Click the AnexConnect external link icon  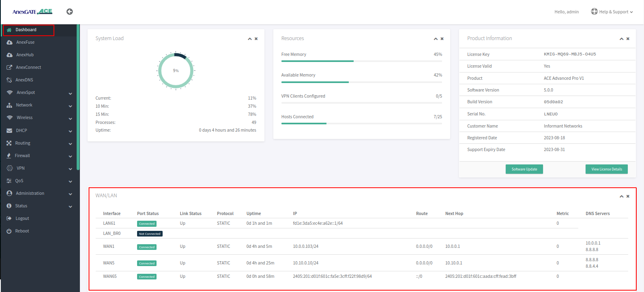[9, 67]
